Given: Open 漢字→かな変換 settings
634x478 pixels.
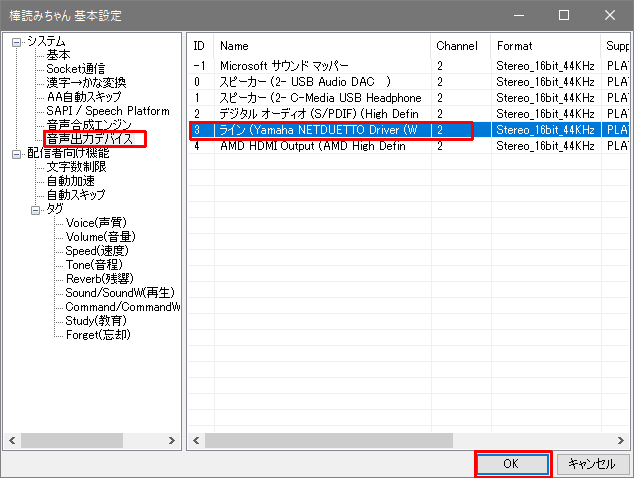Looking at the screenshot, I should [86, 82].
